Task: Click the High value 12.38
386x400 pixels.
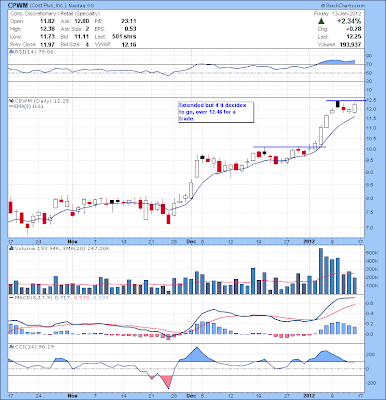Action: click(x=47, y=29)
